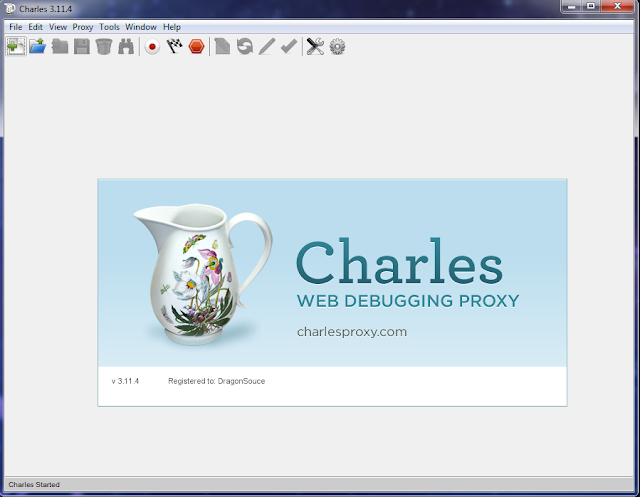This screenshot has height=497, width=640.
Task: Open Find using the binoculars icon
Action: pos(126,46)
